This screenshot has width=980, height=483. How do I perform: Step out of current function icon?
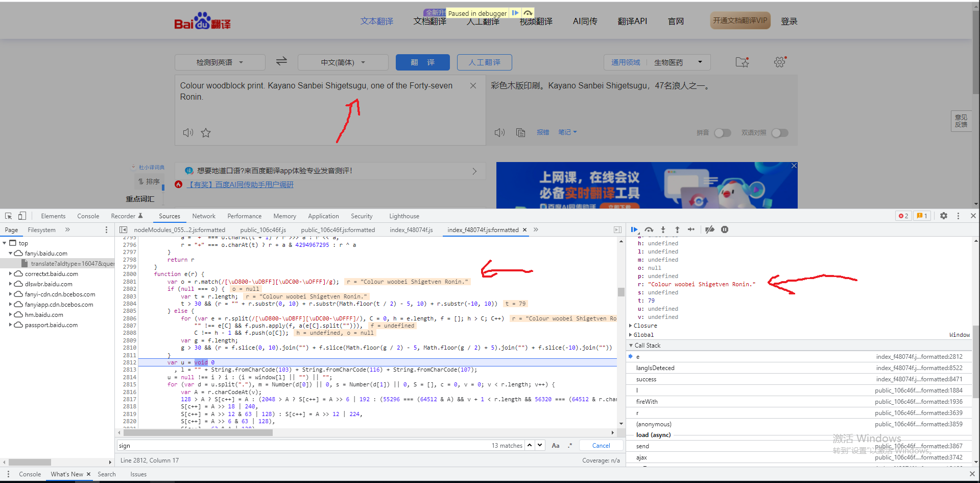pos(677,229)
